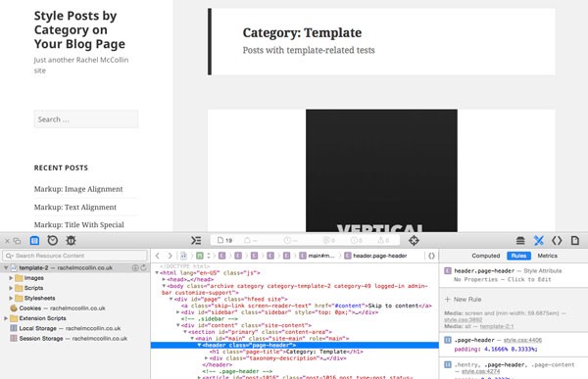The height and width of the screenshot is (379, 588).
Task: Open the Timelines panel icon
Action: coord(53,240)
